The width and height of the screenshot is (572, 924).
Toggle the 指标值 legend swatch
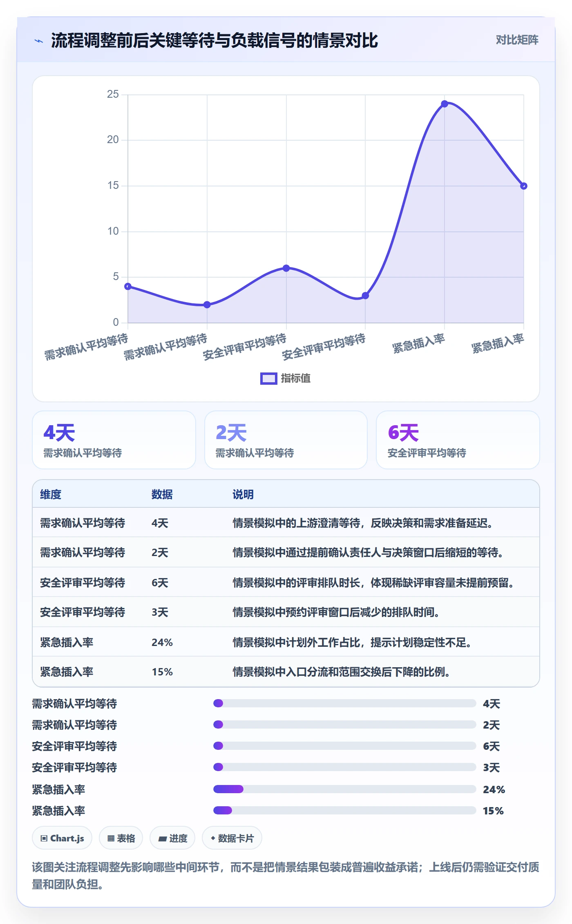coord(268,378)
